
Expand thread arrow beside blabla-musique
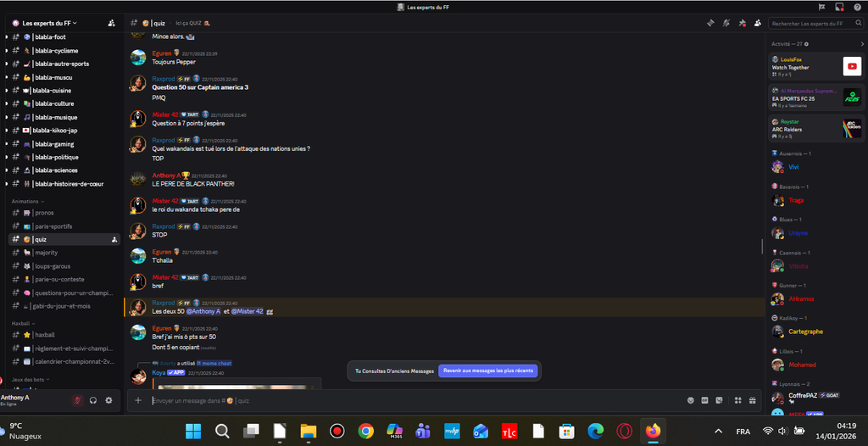(x=6, y=117)
